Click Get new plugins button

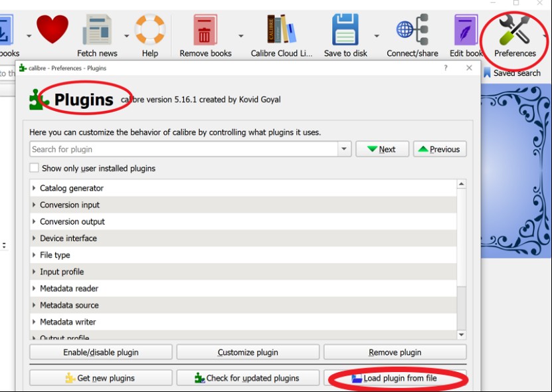click(x=101, y=378)
